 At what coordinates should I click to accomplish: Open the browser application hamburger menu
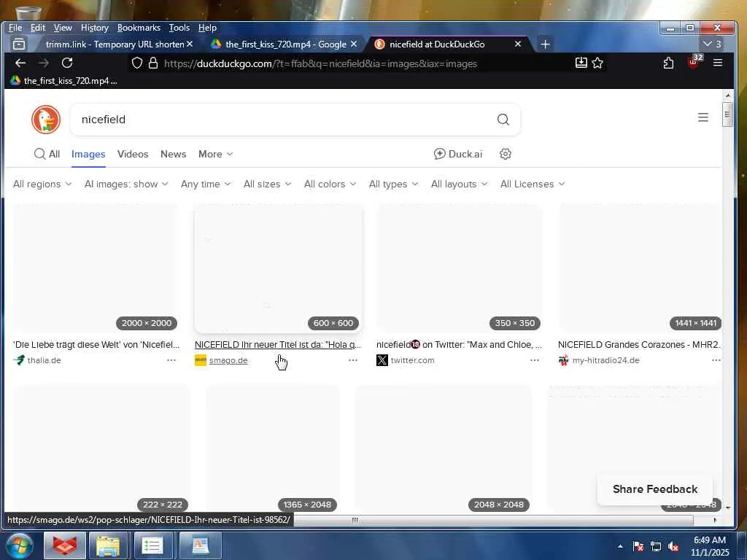tap(718, 63)
